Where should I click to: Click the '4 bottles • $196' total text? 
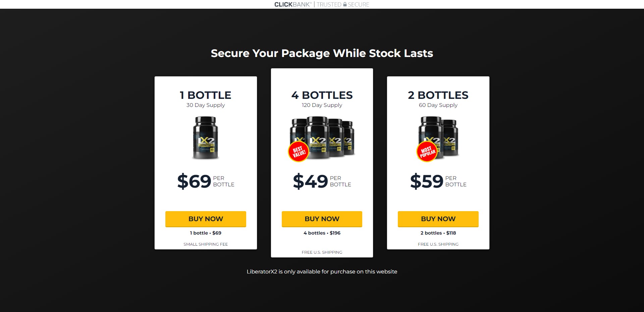[322, 233]
